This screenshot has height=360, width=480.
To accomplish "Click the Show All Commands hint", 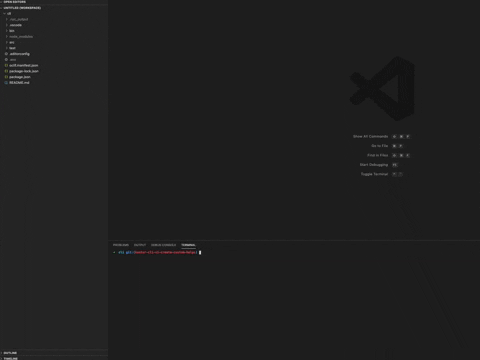I will 370,137.
